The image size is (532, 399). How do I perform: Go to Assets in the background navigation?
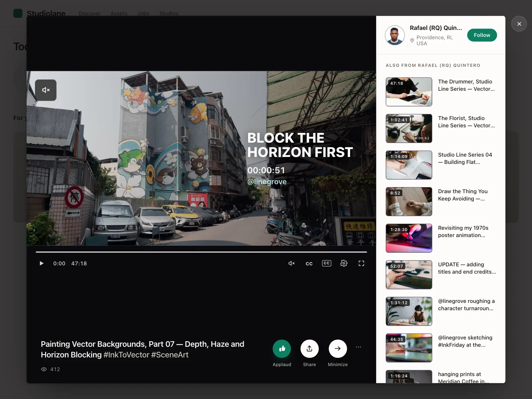[x=119, y=13]
